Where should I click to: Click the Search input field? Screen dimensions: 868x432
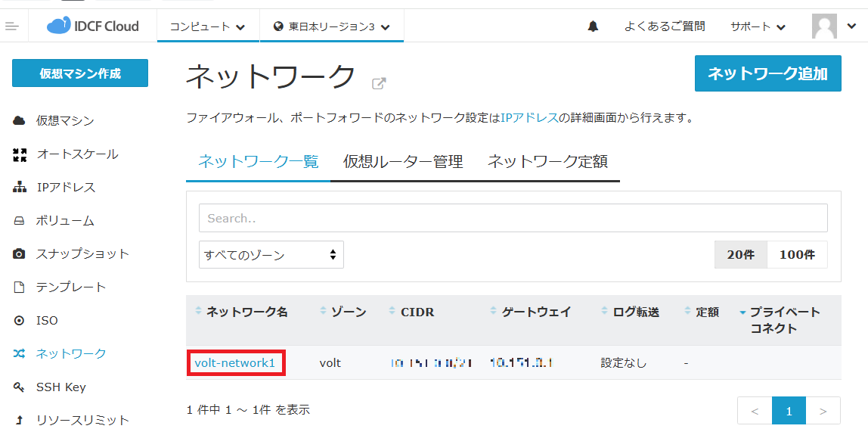click(x=513, y=218)
